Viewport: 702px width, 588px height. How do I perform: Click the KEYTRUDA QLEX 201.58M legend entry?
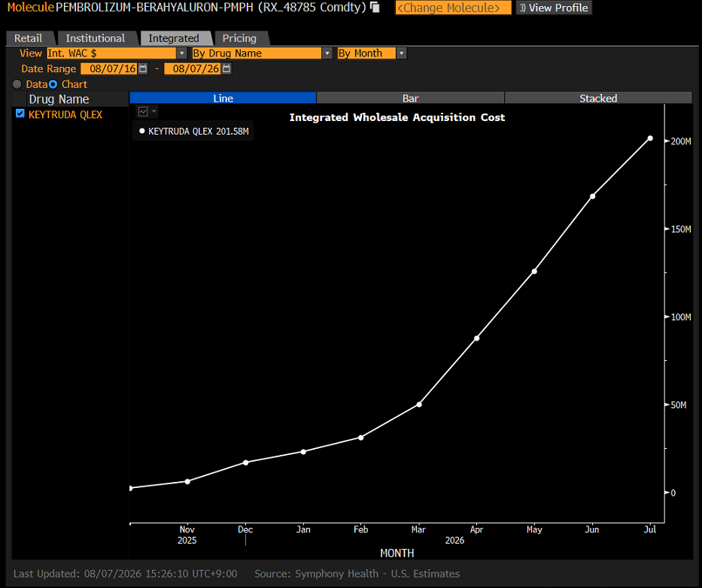[x=194, y=131]
